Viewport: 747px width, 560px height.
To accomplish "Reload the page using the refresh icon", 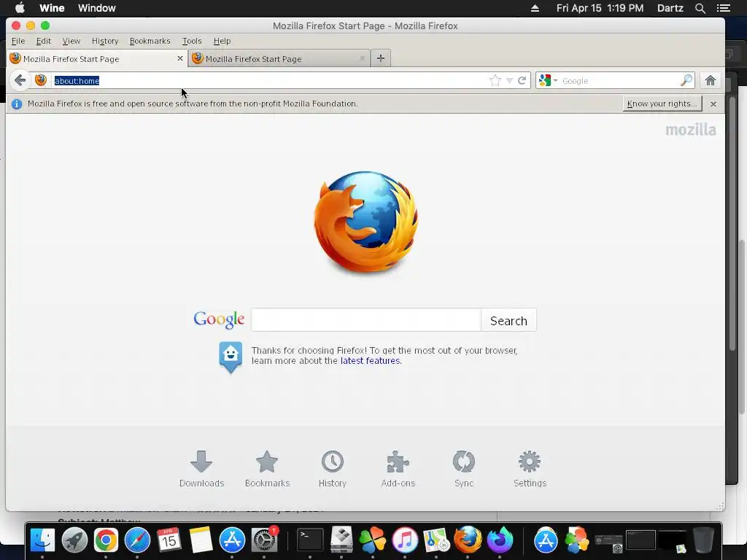I will pyautogui.click(x=522, y=80).
